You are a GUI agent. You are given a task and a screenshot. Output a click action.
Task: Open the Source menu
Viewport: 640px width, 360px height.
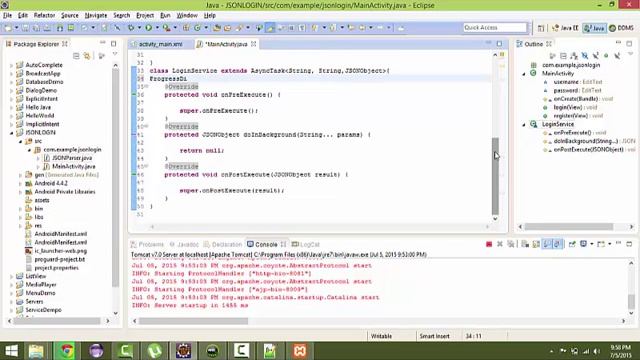point(70,15)
